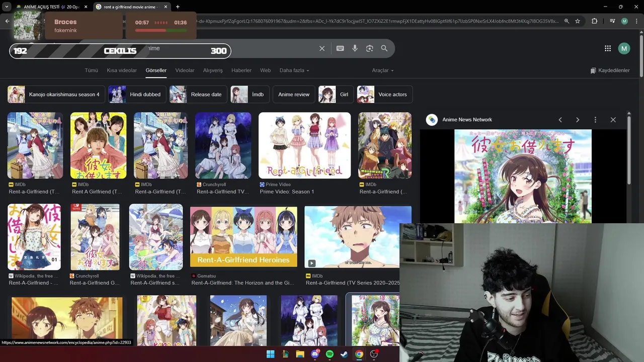
Task: Go back with the browser back arrow
Action: (7, 21)
